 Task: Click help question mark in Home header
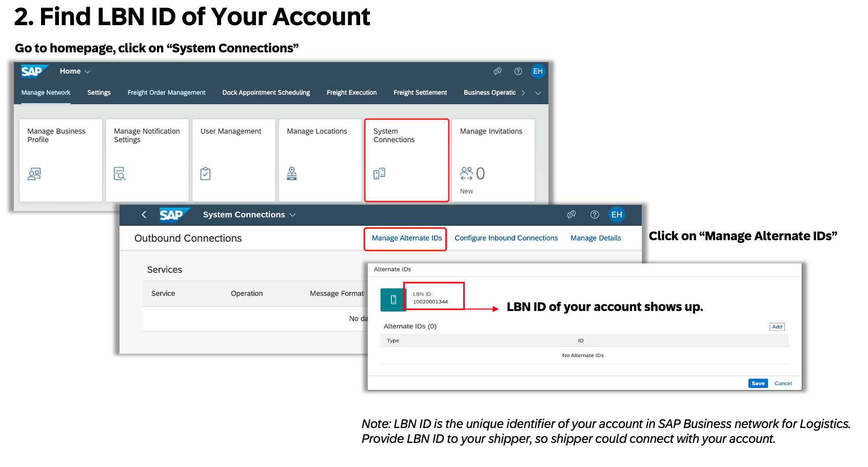[518, 71]
